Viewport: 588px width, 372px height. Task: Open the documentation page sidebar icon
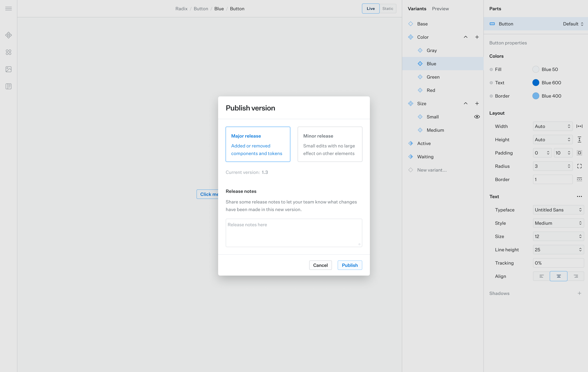tap(9, 86)
